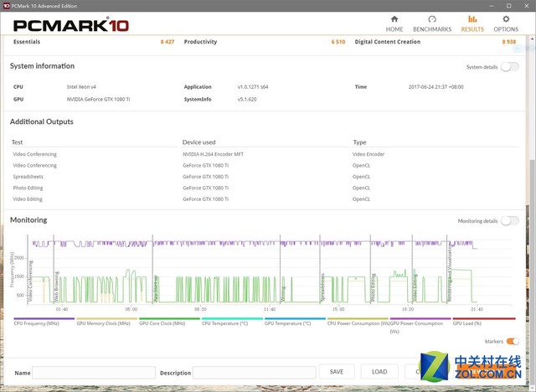Toggle GPU Temperature legend swatch
Viewport: 536px width, 392px height.
pyautogui.click(x=295, y=318)
